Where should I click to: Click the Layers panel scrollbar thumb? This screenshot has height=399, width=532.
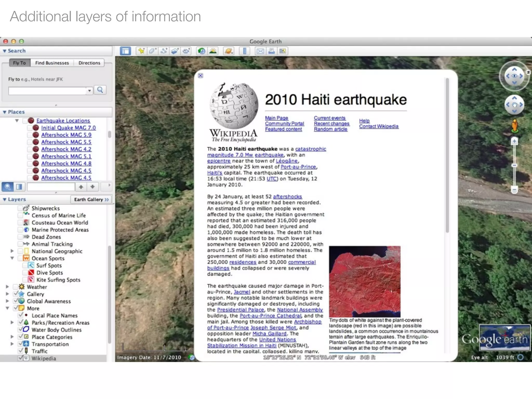pyautogui.click(x=109, y=294)
